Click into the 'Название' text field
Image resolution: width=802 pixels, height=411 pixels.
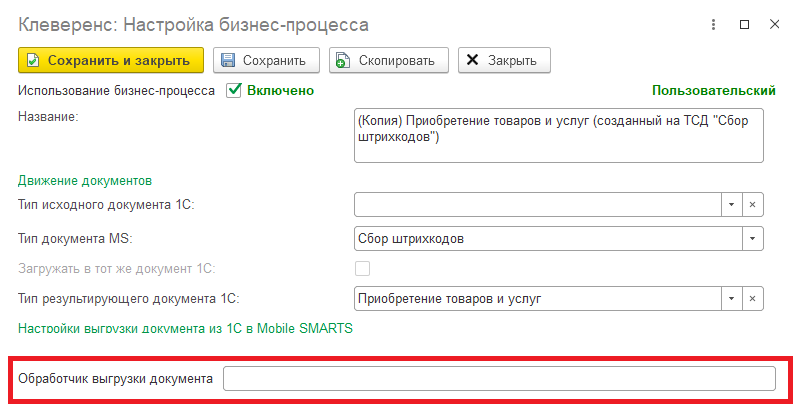click(559, 135)
